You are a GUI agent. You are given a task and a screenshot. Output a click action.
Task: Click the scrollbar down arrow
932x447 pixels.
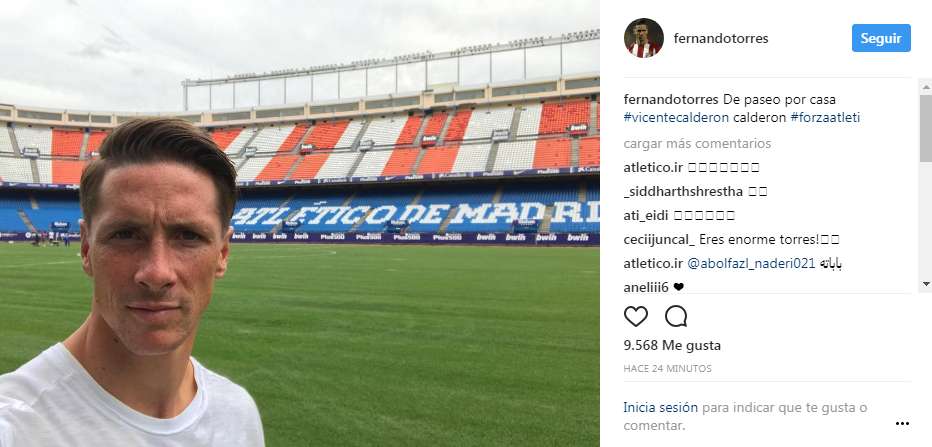[925, 284]
